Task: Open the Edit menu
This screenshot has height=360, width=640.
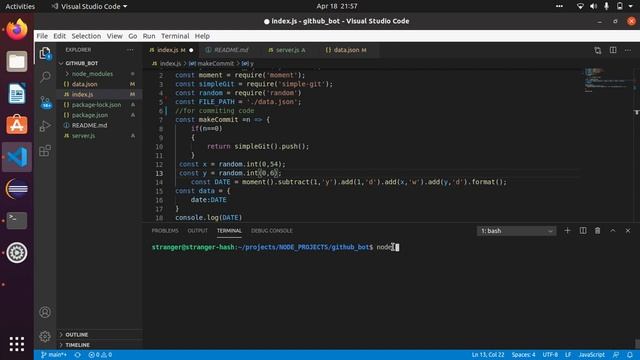Action: pyautogui.click(x=60, y=36)
